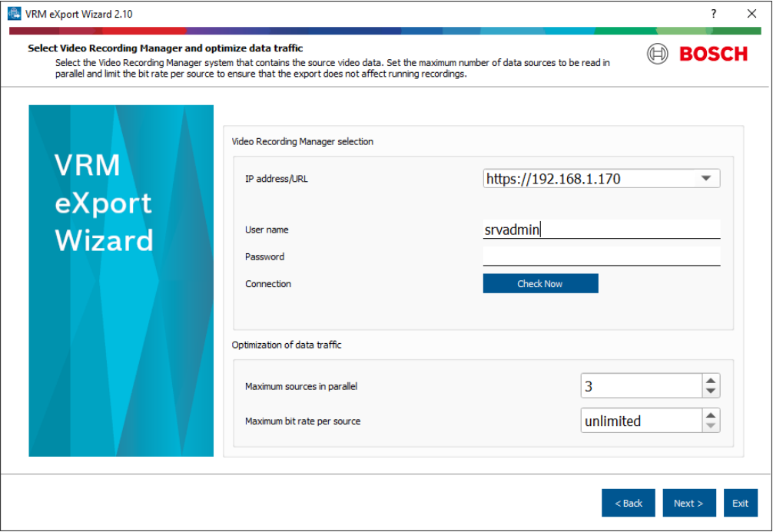
Task: Click the VRM eXport Wizard banner image
Action: click(x=121, y=281)
